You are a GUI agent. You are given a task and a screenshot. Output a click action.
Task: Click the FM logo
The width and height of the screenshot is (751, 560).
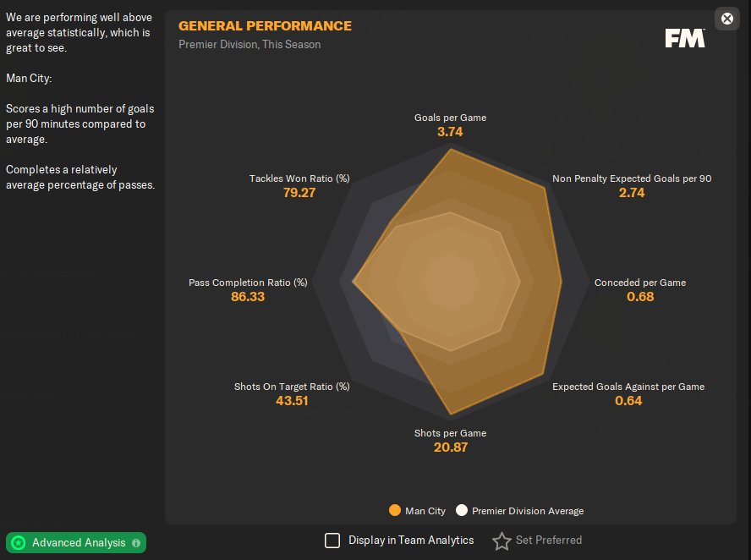click(x=684, y=38)
